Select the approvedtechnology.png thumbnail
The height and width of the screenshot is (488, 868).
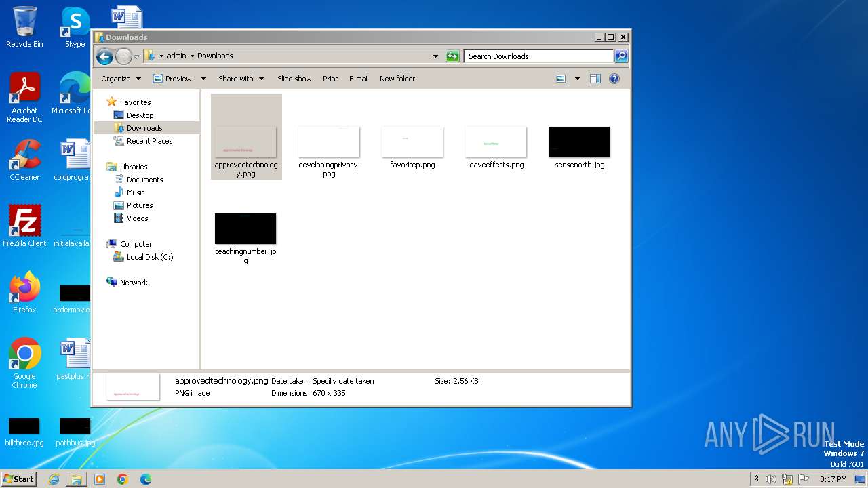click(245, 142)
